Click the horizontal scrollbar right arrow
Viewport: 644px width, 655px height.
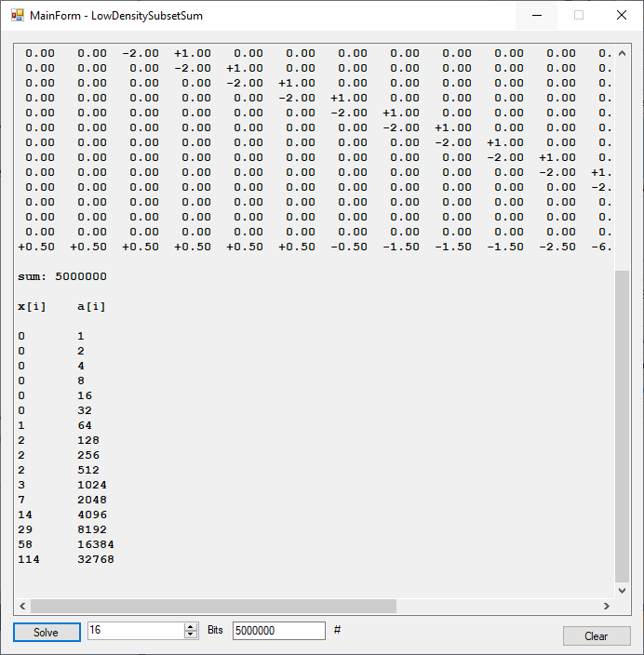click(607, 607)
